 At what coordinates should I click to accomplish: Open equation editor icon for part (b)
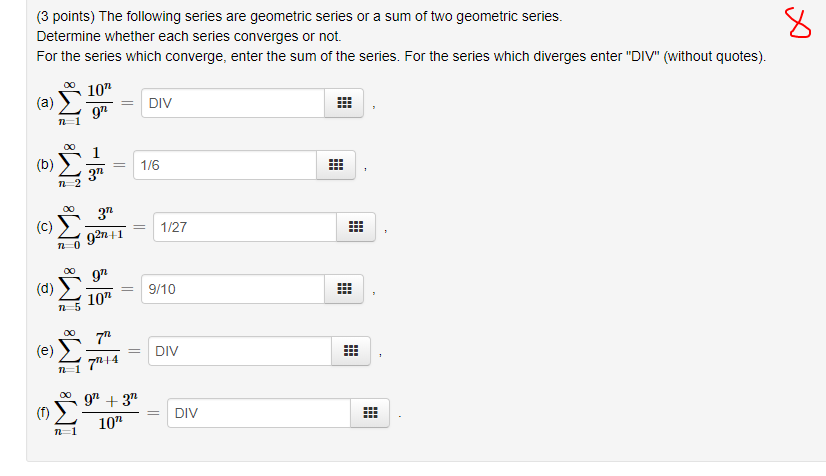(336, 165)
